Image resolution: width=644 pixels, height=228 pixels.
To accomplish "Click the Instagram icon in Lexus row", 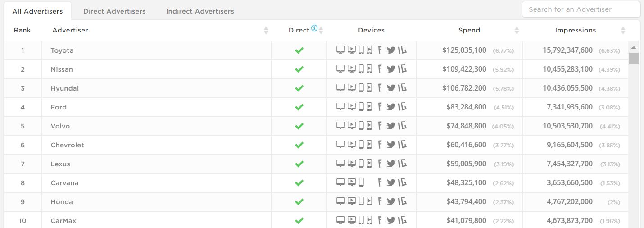I will tap(402, 164).
